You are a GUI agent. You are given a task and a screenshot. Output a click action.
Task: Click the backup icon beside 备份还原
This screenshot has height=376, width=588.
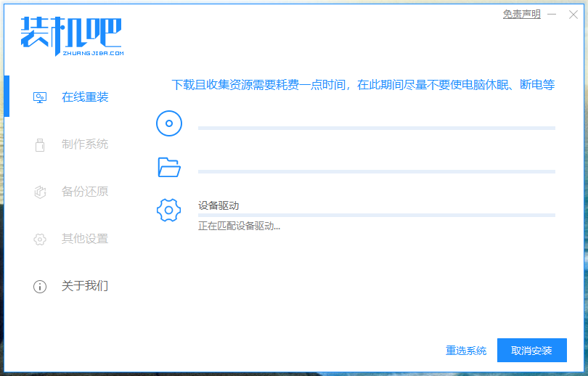tap(40, 192)
